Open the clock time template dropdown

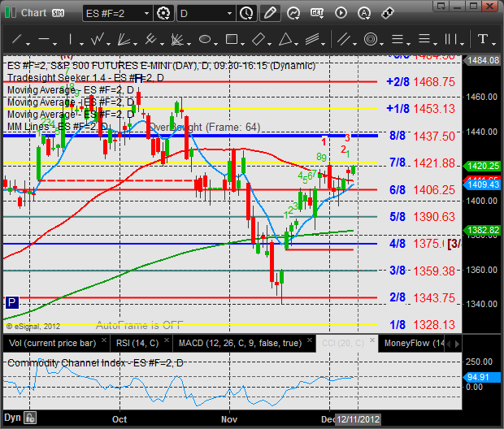[x=246, y=14]
